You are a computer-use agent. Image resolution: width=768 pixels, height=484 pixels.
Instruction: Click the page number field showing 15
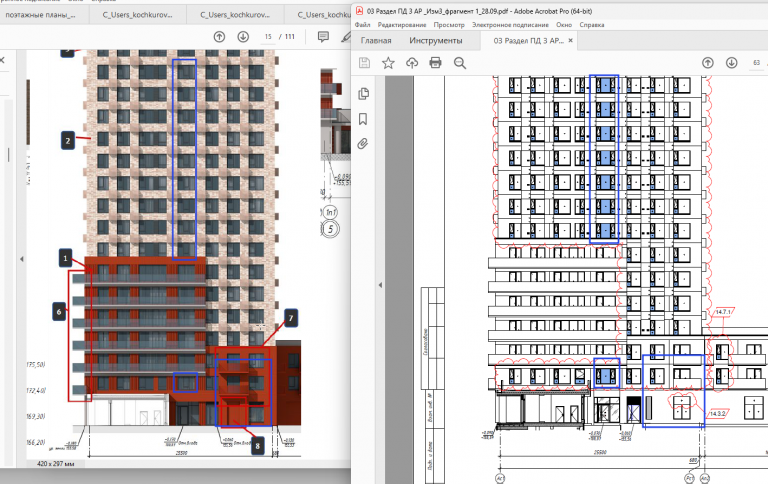[x=268, y=37]
